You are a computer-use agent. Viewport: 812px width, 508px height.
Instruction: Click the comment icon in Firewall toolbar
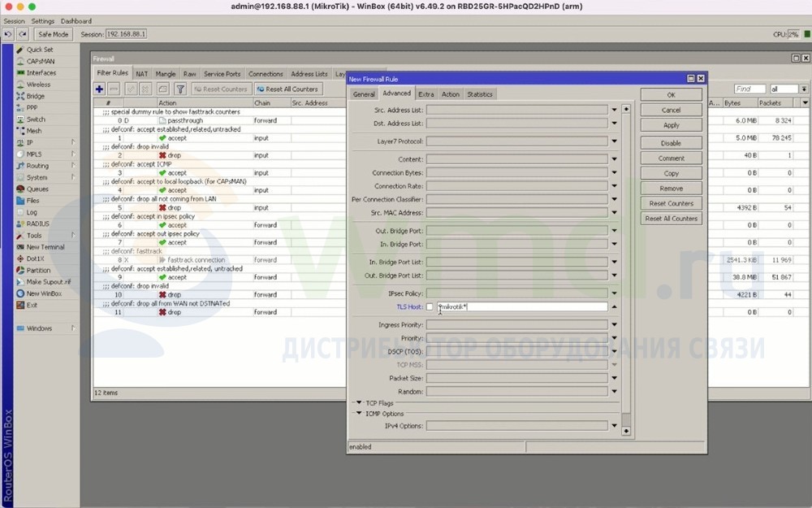162,89
